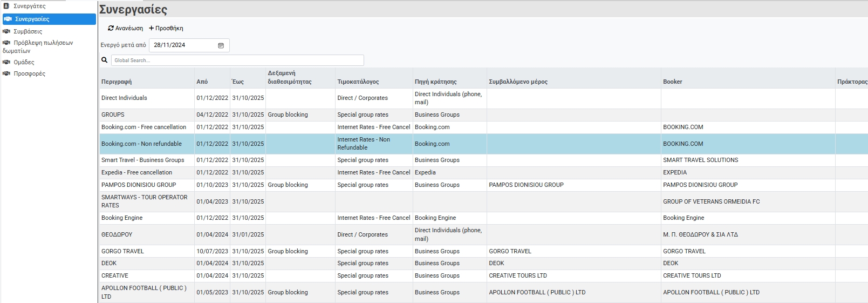The width and height of the screenshot is (868, 303).
Task: Click the handshake icon beside Συνεργασίες
Action: 8,19
